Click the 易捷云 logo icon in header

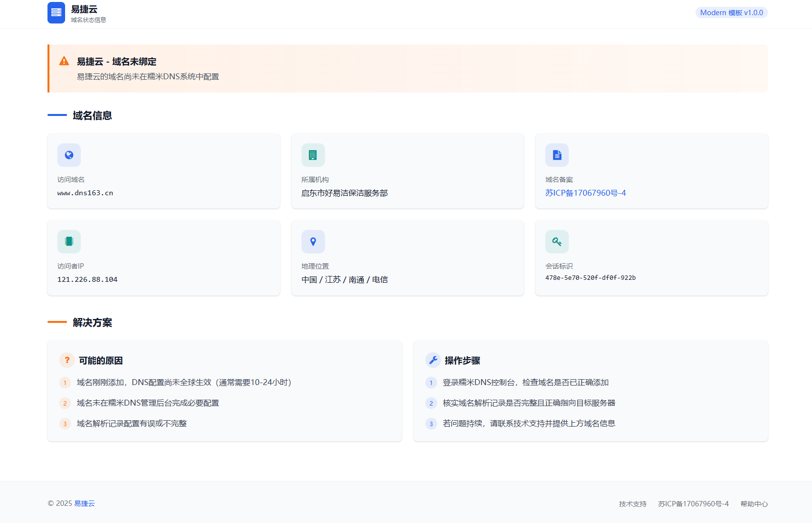[56, 13]
